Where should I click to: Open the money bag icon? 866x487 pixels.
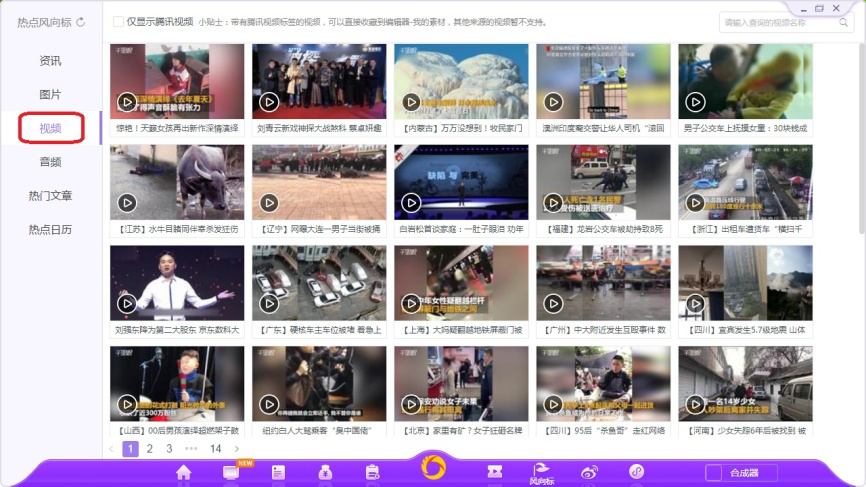tap(325, 473)
